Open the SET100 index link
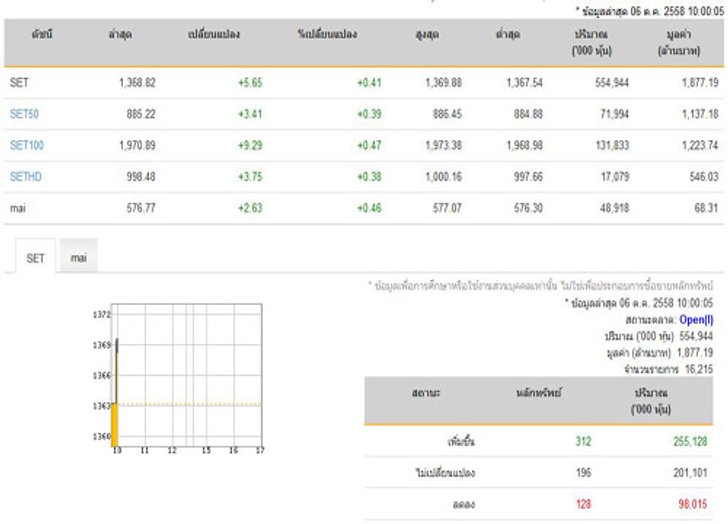728x524 pixels. (27, 145)
